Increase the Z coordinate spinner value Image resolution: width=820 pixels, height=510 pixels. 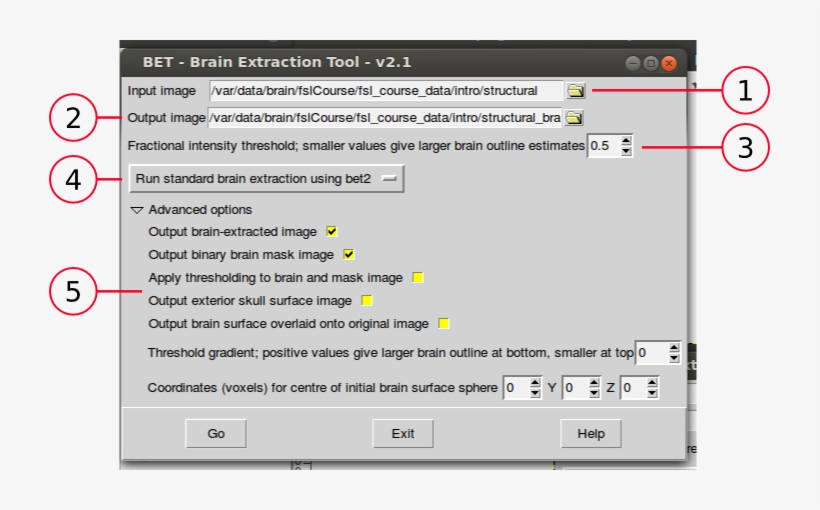[652, 382]
